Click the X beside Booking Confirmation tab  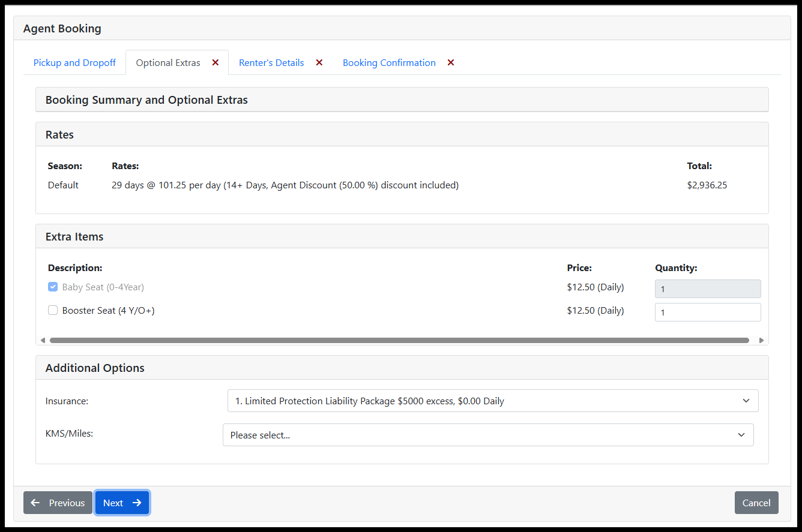451,62
